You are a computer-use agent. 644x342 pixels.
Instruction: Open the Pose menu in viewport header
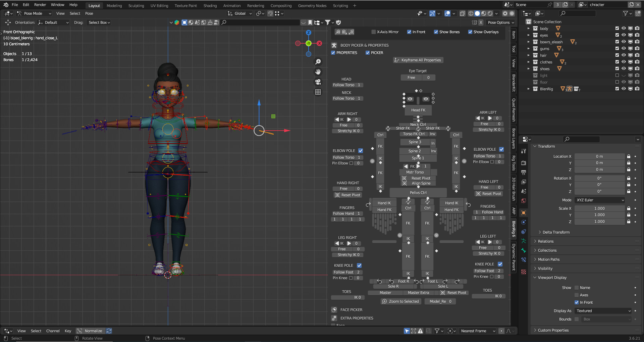(x=89, y=13)
